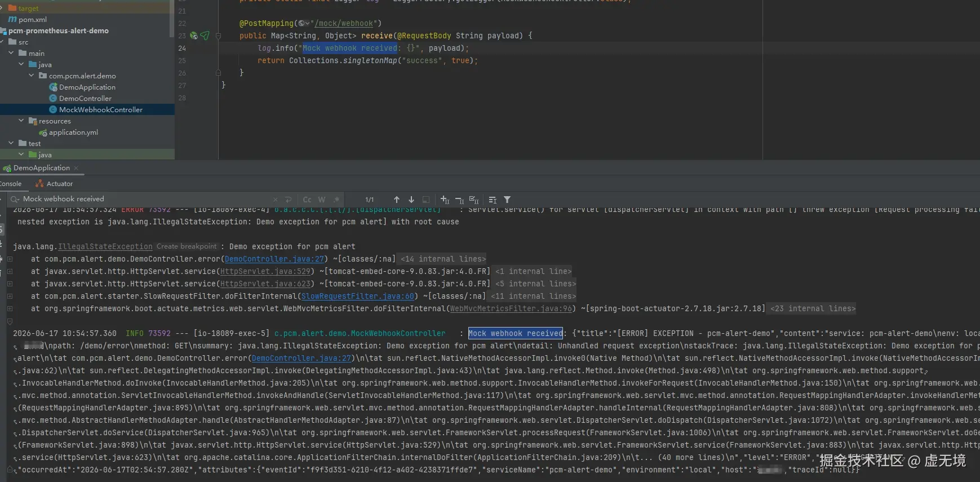980x482 pixels.
Task: Select the src folder
Action: (x=23, y=42)
